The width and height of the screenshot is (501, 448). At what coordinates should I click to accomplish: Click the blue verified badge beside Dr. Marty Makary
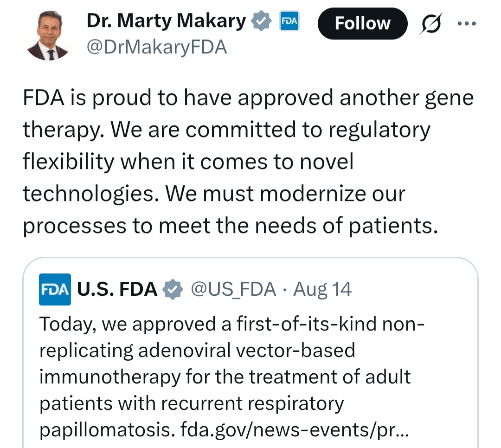pyautogui.click(x=261, y=22)
